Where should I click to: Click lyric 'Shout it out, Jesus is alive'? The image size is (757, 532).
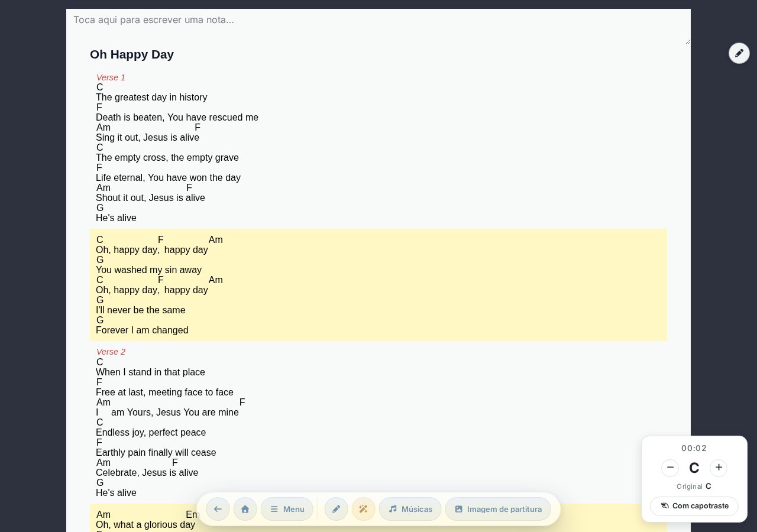(150, 198)
